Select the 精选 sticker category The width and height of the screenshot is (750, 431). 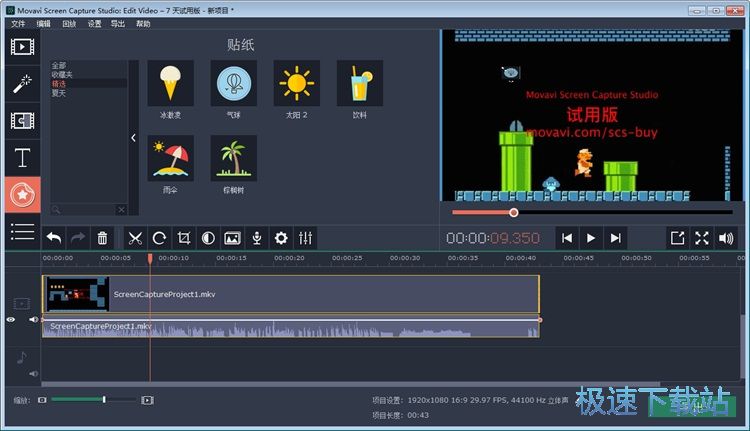click(89, 84)
